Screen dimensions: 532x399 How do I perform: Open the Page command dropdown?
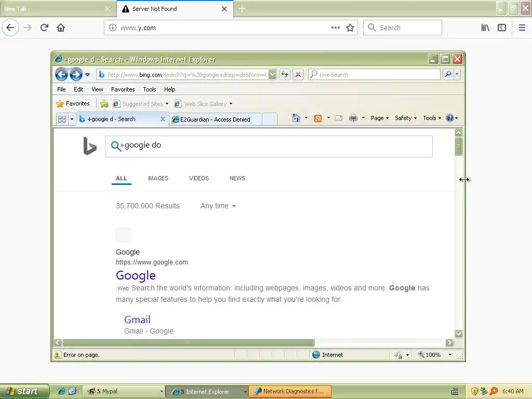[x=380, y=118]
